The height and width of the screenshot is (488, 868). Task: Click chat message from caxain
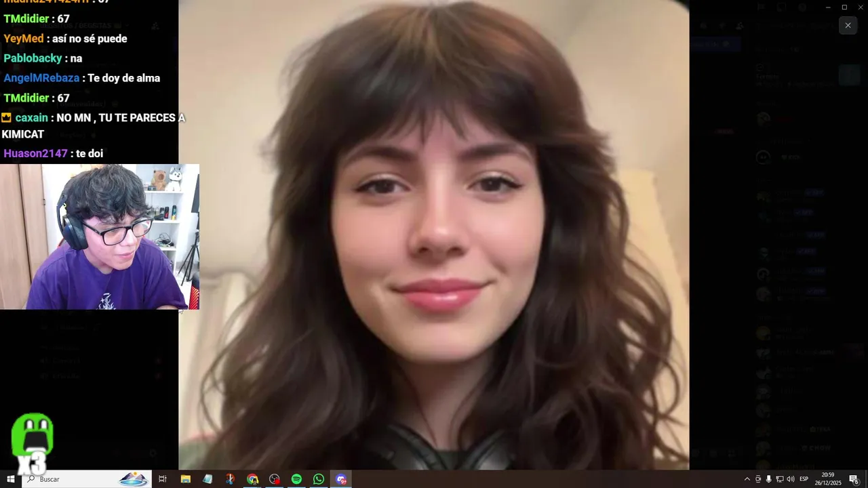tap(93, 126)
